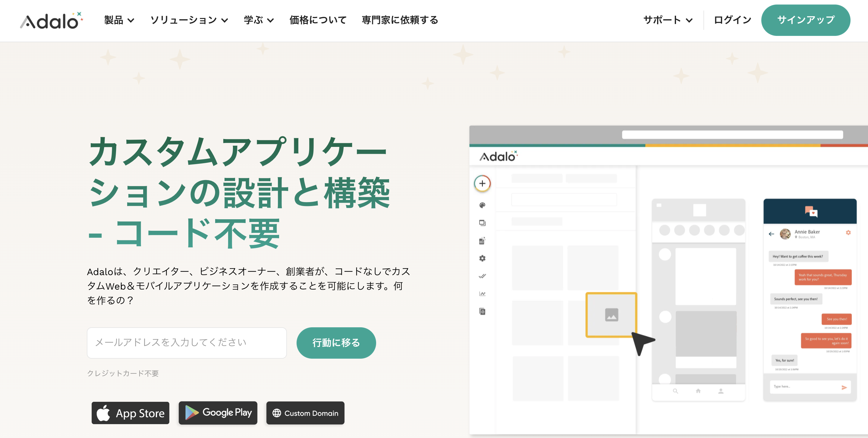The image size is (868, 438).
Task: Click the orange send arrow in the chat
Action: coord(844,387)
